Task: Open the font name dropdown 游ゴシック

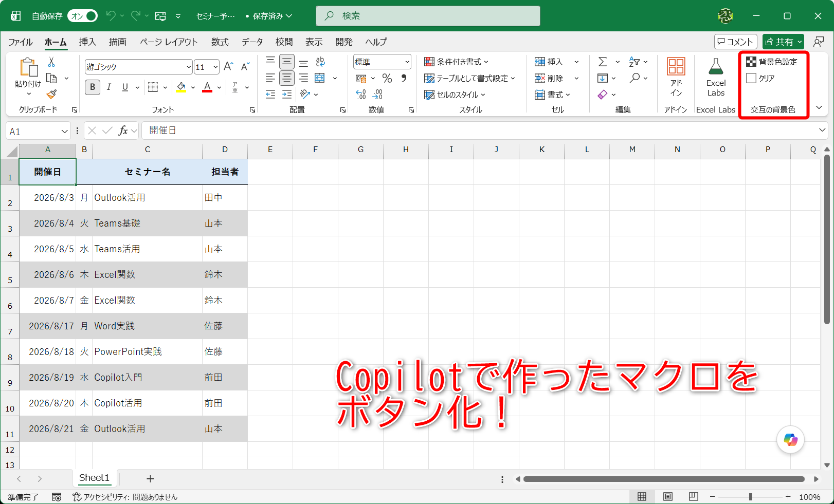Action: click(189, 67)
